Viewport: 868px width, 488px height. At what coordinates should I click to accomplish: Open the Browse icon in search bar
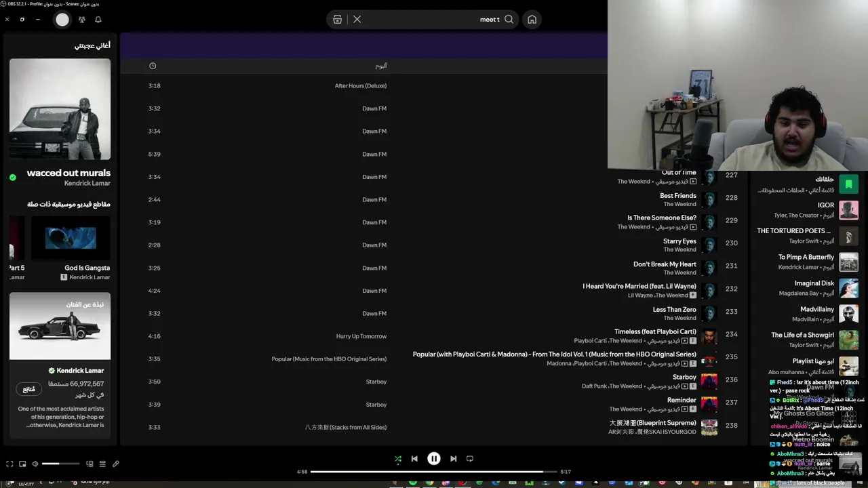click(337, 20)
